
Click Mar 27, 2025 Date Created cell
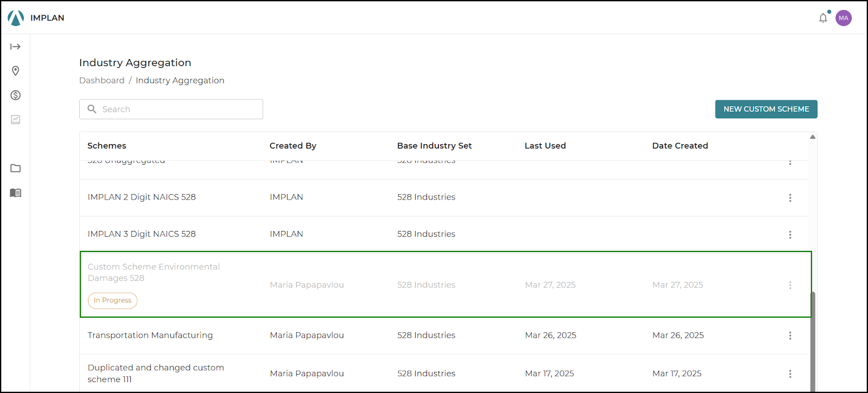point(678,285)
